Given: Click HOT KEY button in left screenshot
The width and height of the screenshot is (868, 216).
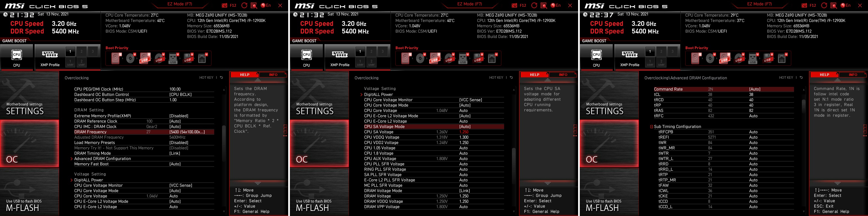Looking at the screenshot, I should tap(206, 78).
